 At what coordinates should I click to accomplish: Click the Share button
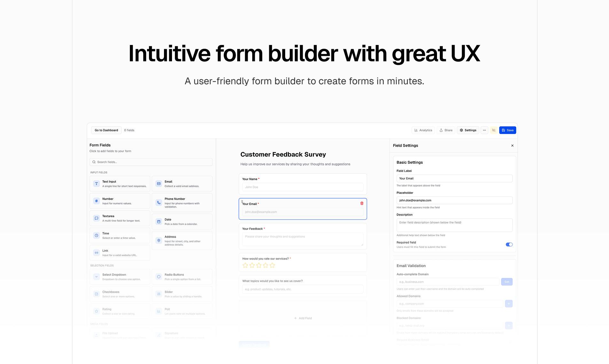446,130
